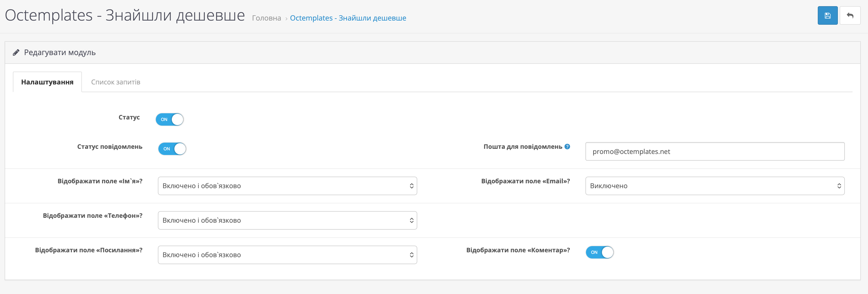Select the Налаштування tab
Screen dimensions: 868x294
point(47,82)
